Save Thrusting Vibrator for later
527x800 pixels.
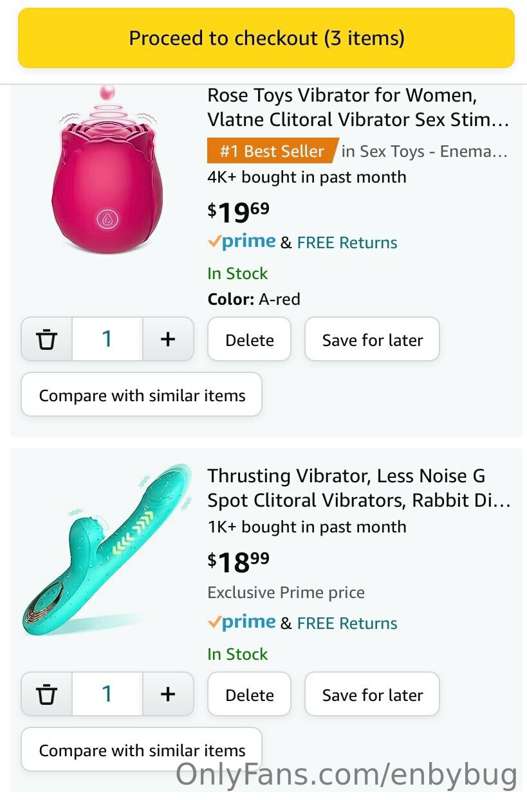(372, 694)
